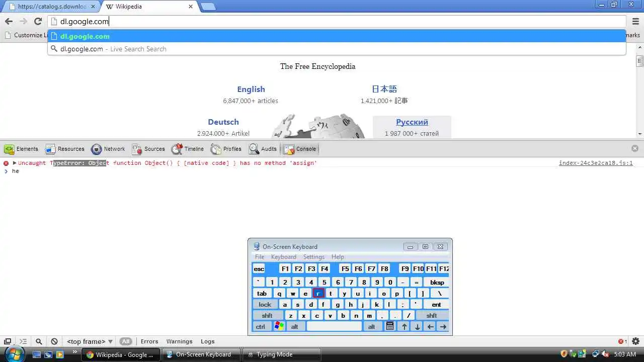Image resolution: width=644 pixels, height=362 pixels.
Task: Click Show Desktop quick launch icon
Action: tap(37, 354)
